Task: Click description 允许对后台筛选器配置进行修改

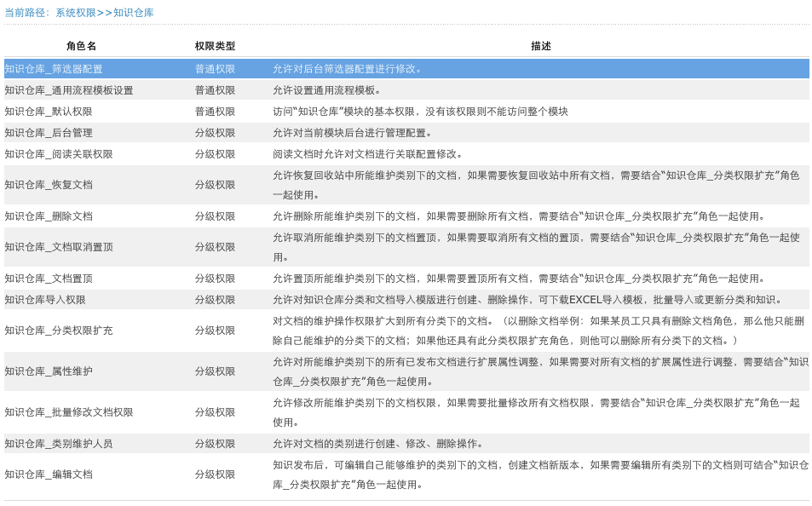Action: 348,69
